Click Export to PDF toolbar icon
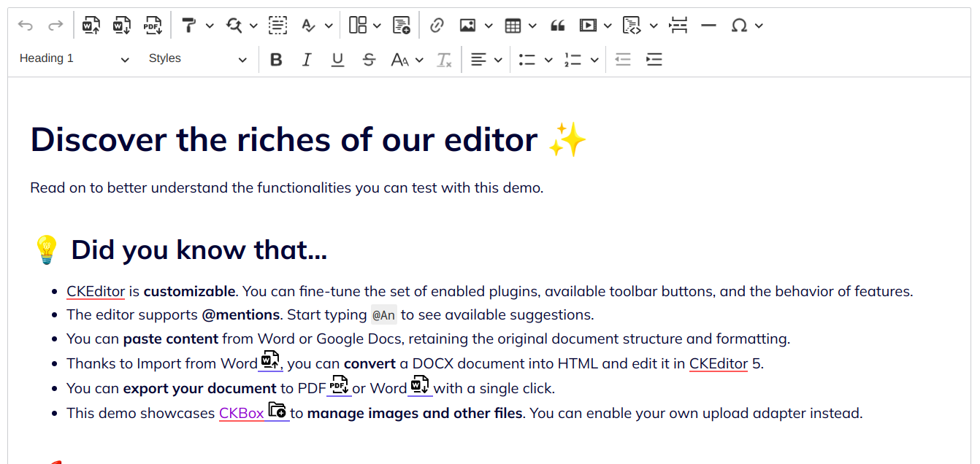Image resolution: width=980 pixels, height=464 pixels. [152, 26]
